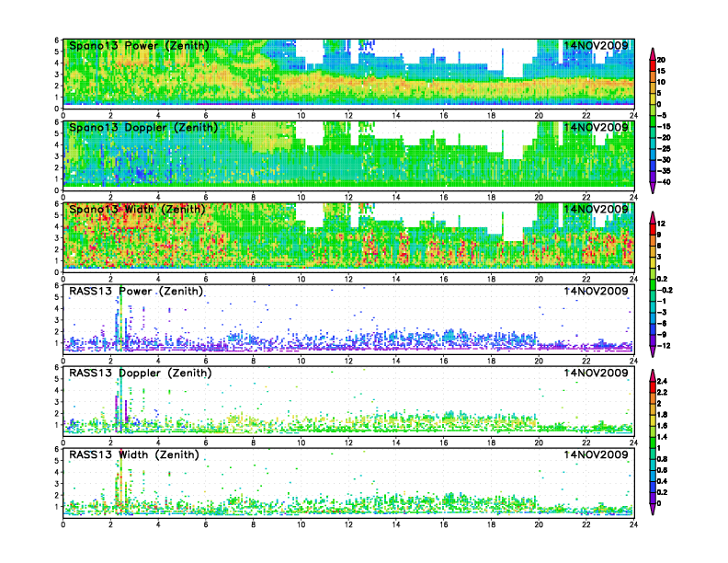Click the 14NOV2009 date in Spano13 Doppler panel
Screen dimensions: 728x563
click(x=597, y=127)
